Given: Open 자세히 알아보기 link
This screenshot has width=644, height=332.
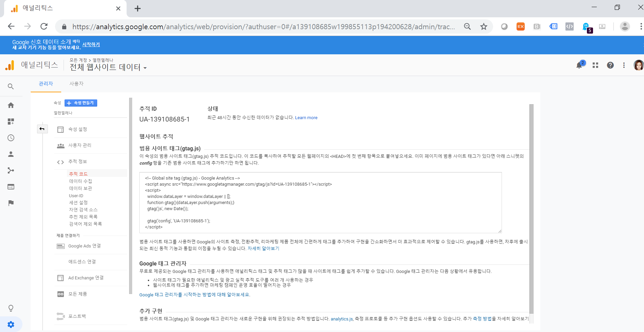Looking at the screenshot, I should click(x=263, y=248).
